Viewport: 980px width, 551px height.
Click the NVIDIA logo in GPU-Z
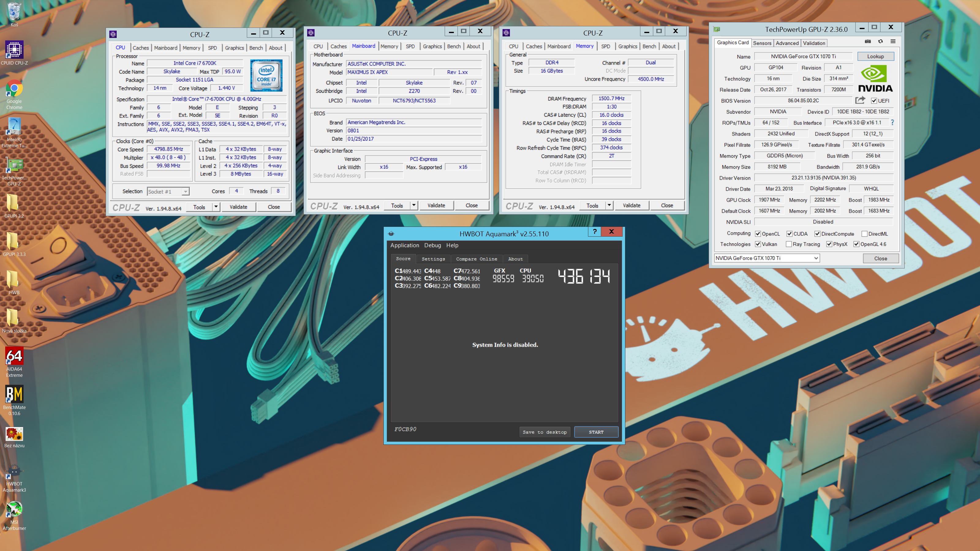pos(875,79)
